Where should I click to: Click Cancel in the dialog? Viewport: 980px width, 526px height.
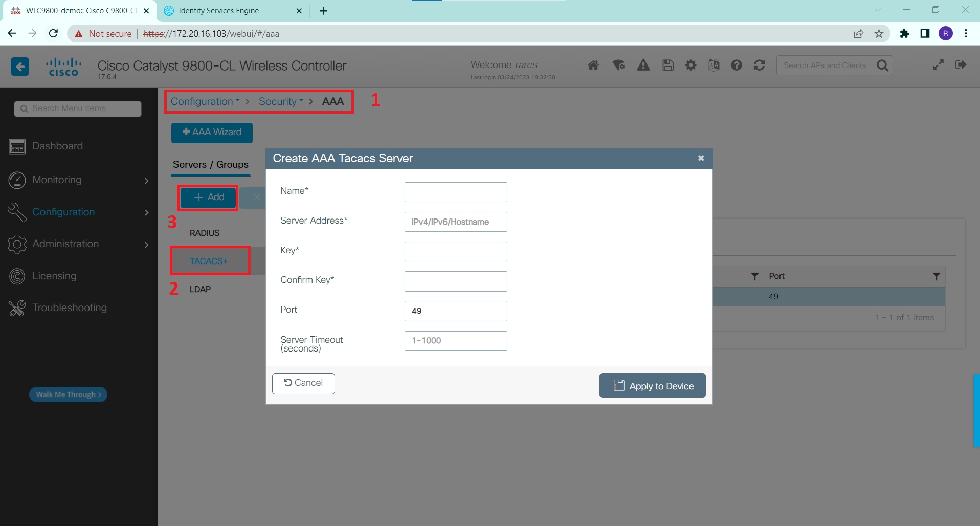(x=303, y=383)
